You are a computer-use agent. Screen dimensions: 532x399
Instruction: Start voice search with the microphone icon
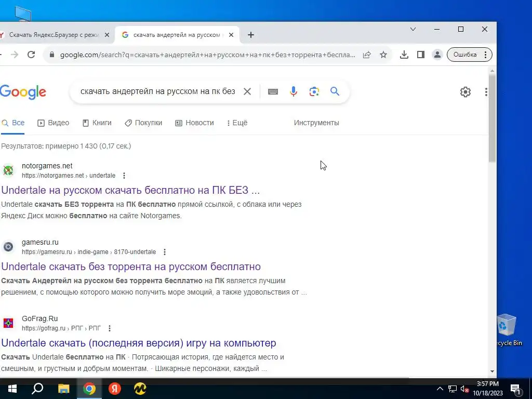pos(294,91)
